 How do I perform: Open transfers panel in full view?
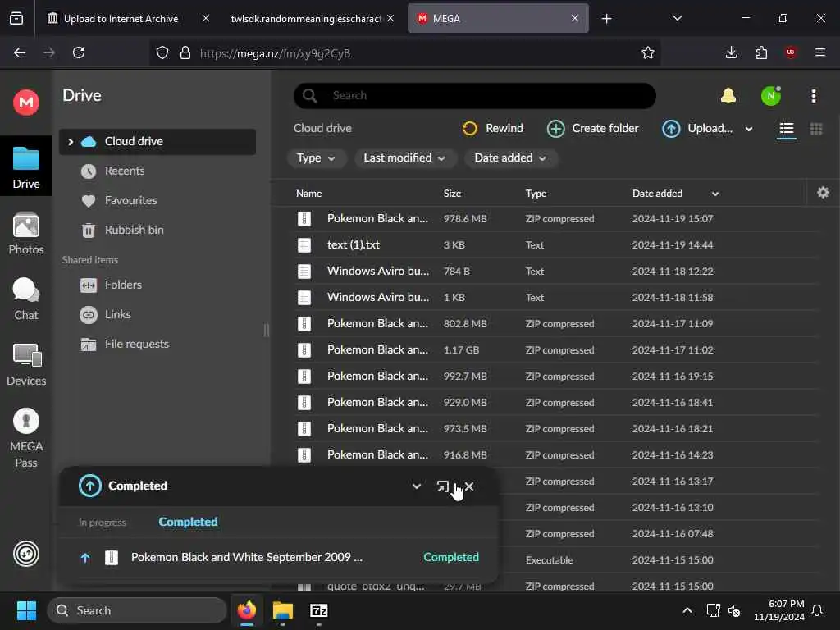coord(442,486)
